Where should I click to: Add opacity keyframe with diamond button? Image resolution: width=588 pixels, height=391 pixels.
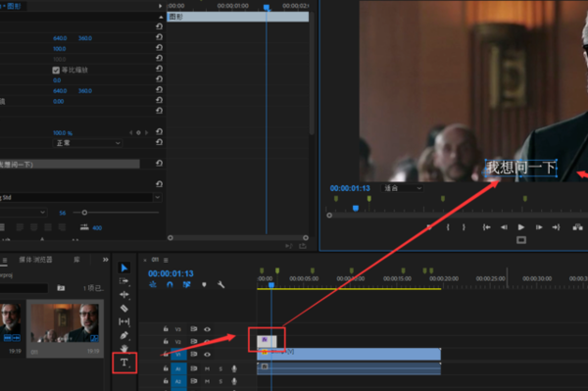point(138,132)
